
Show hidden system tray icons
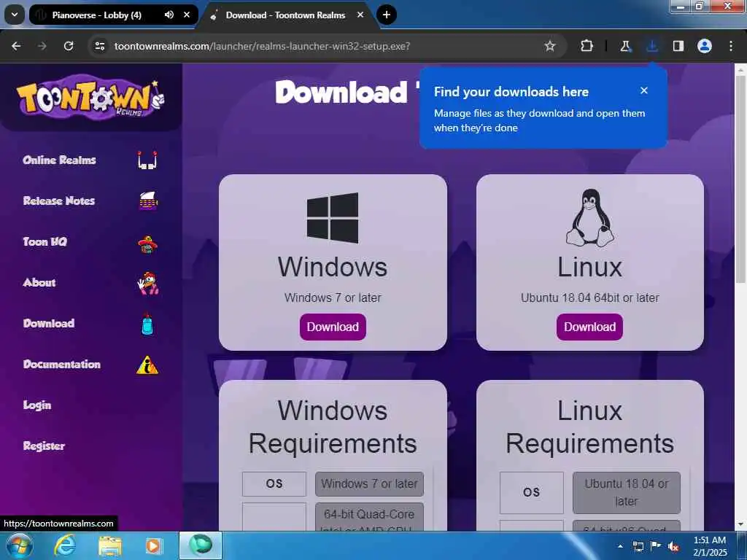[x=620, y=546]
